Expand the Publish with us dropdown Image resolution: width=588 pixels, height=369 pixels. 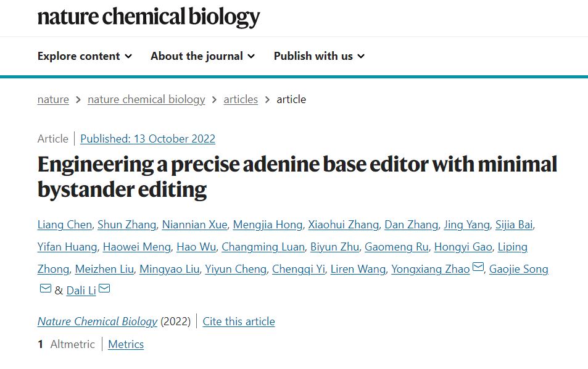(319, 56)
